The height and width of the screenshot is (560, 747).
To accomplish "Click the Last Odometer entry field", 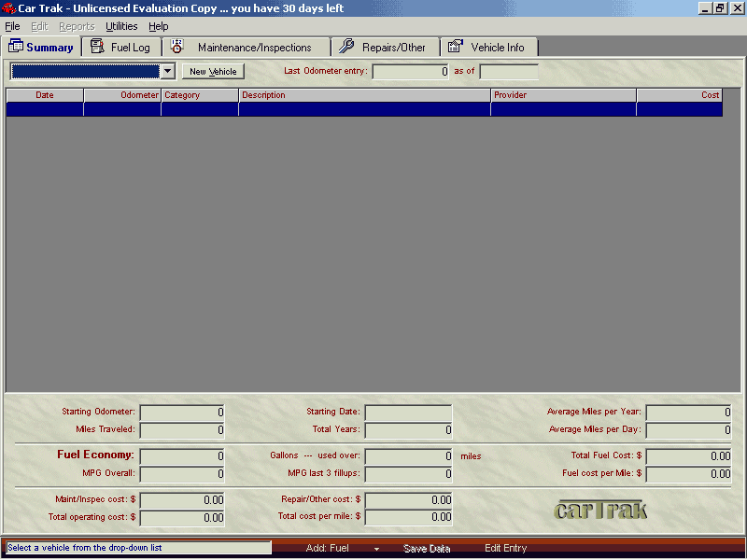I will (x=410, y=72).
